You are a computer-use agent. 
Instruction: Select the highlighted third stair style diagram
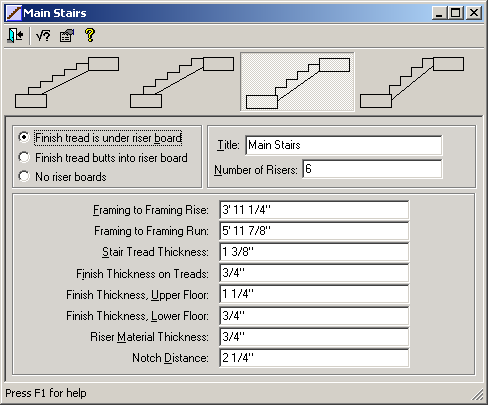click(x=297, y=82)
